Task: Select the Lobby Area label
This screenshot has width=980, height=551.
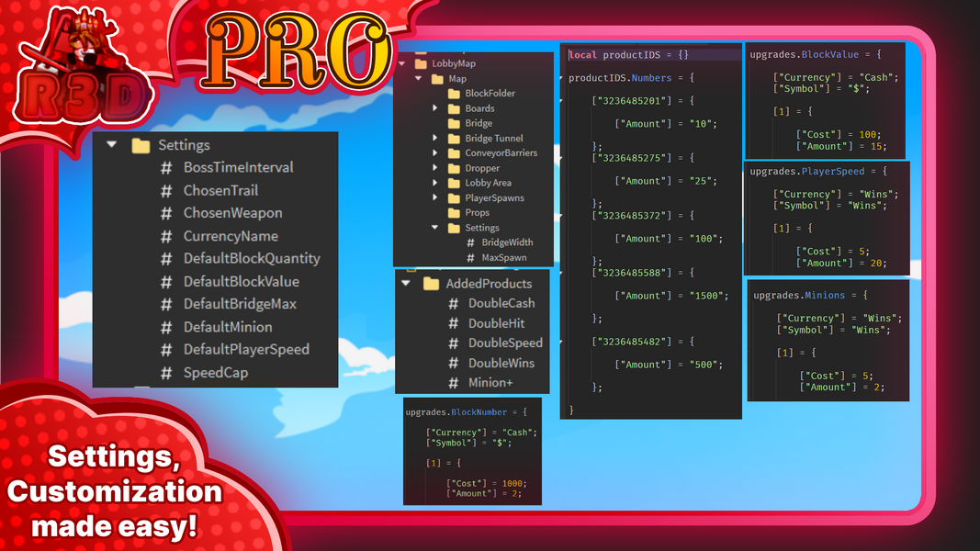Action: (488, 183)
